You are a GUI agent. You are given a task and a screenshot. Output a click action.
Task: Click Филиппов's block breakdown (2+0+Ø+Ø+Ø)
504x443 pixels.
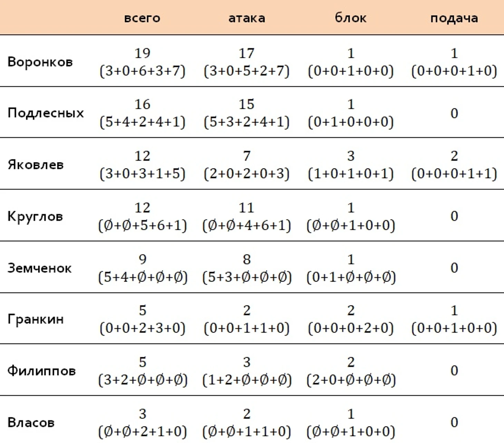pyautogui.click(x=351, y=380)
